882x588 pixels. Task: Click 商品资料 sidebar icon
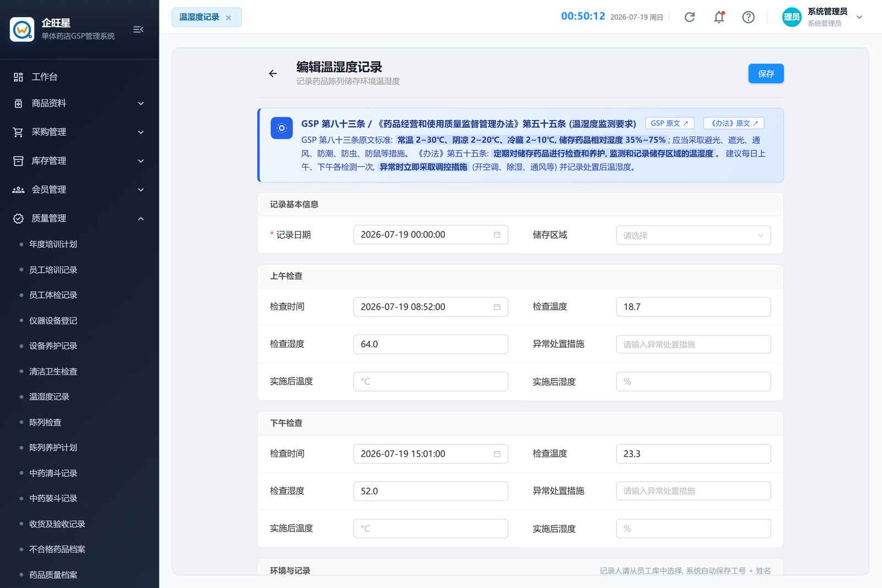coord(18,104)
